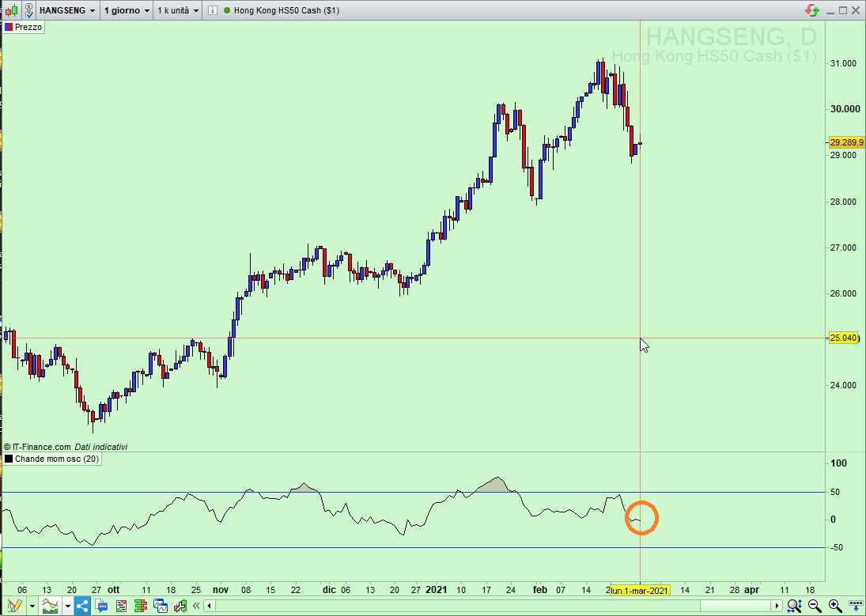Click the red-green sync arrows icon
This screenshot has width=866, height=616.
pos(812,10)
